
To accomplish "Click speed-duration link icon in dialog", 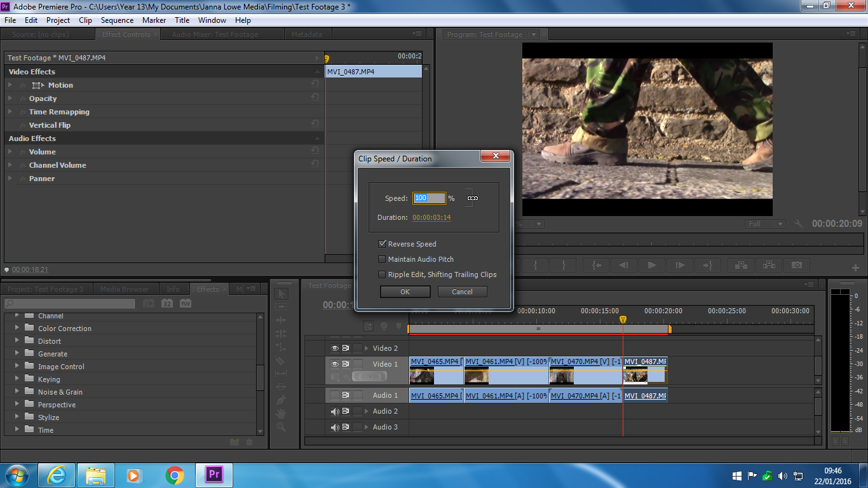I will 472,198.
